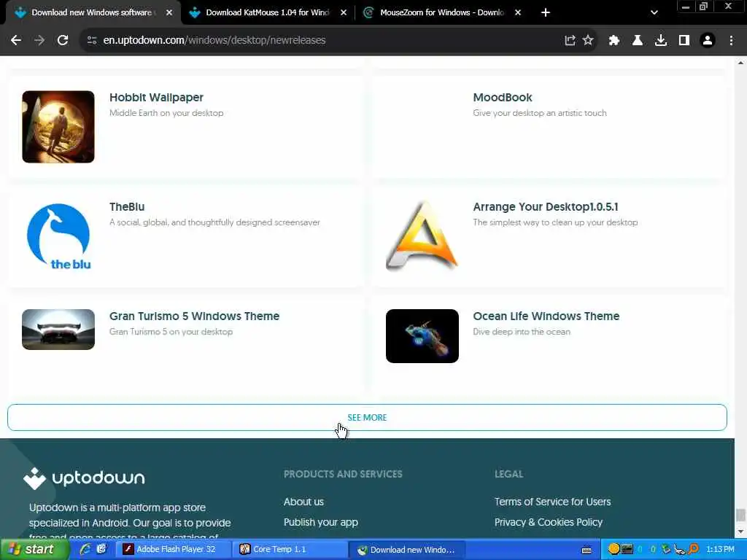Image resolution: width=747 pixels, height=560 pixels.
Task: Click the URL address field
Action: coord(329,41)
